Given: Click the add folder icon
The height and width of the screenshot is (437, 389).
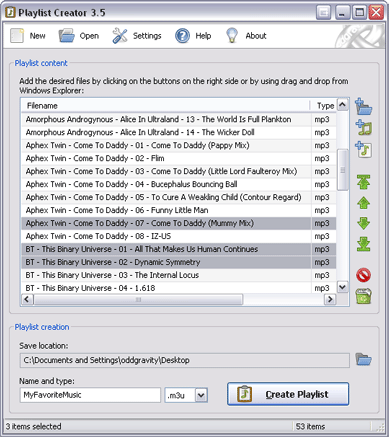Looking at the screenshot, I should coord(363,107).
